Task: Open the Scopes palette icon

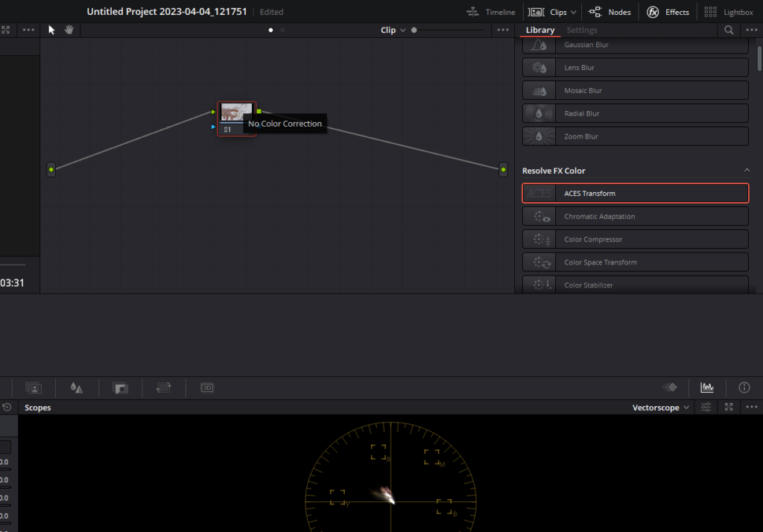Action: [707, 387]
